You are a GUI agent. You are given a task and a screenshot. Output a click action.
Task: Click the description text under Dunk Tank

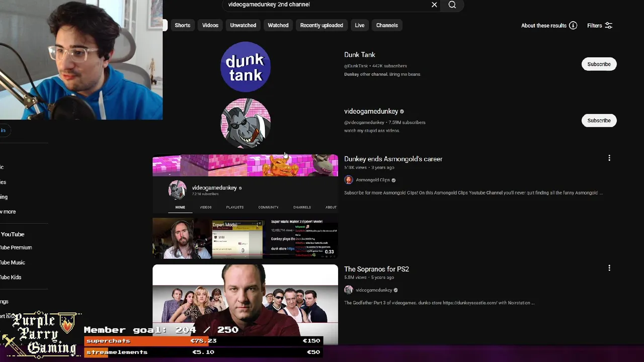pos(382,74)
